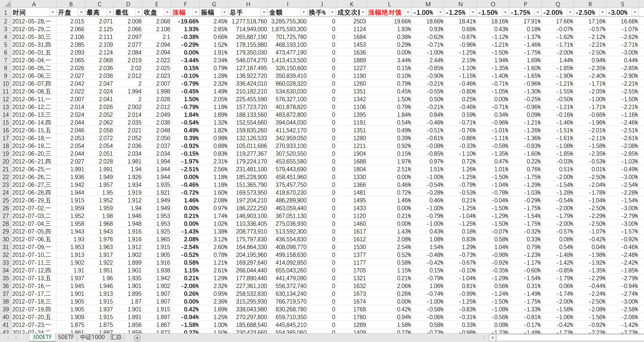Select cell with date 2012-06-04

pyautogui.click(x=32, y=60)
